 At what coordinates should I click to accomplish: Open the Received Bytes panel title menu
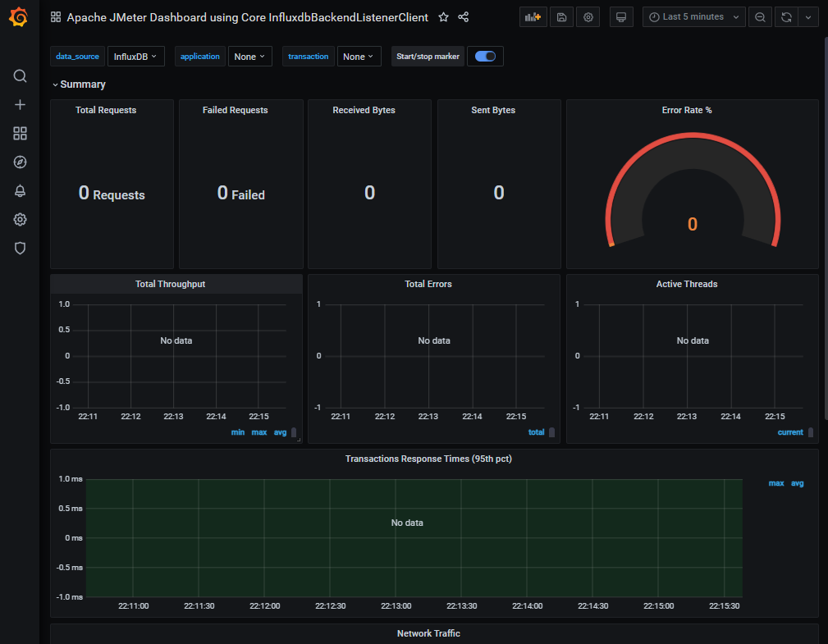[x=364, y=110]
